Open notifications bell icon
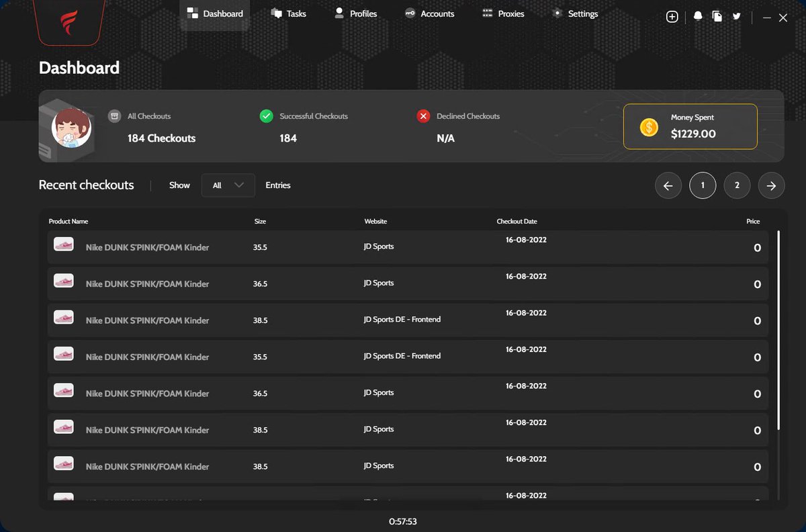 [x=698, y=17]
